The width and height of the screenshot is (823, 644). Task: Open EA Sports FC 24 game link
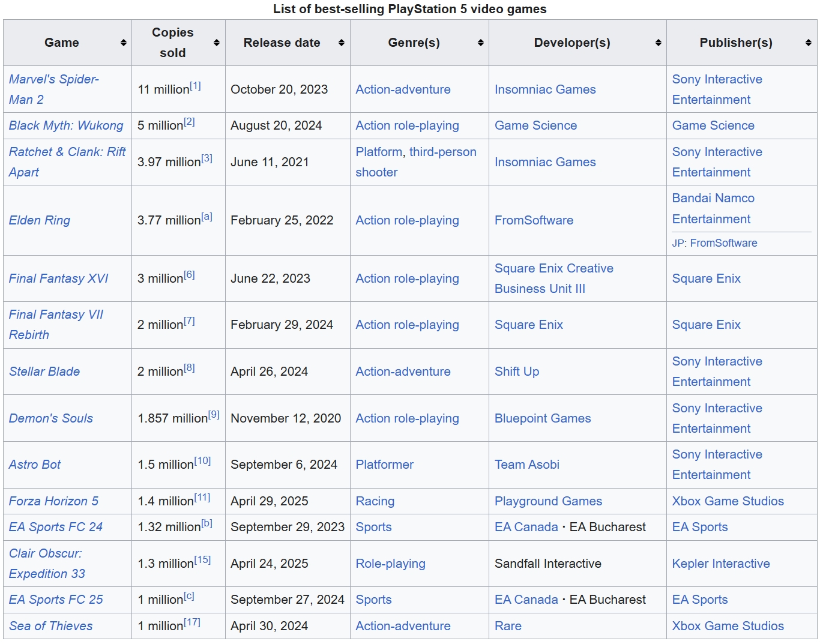(x=56, y=527)
